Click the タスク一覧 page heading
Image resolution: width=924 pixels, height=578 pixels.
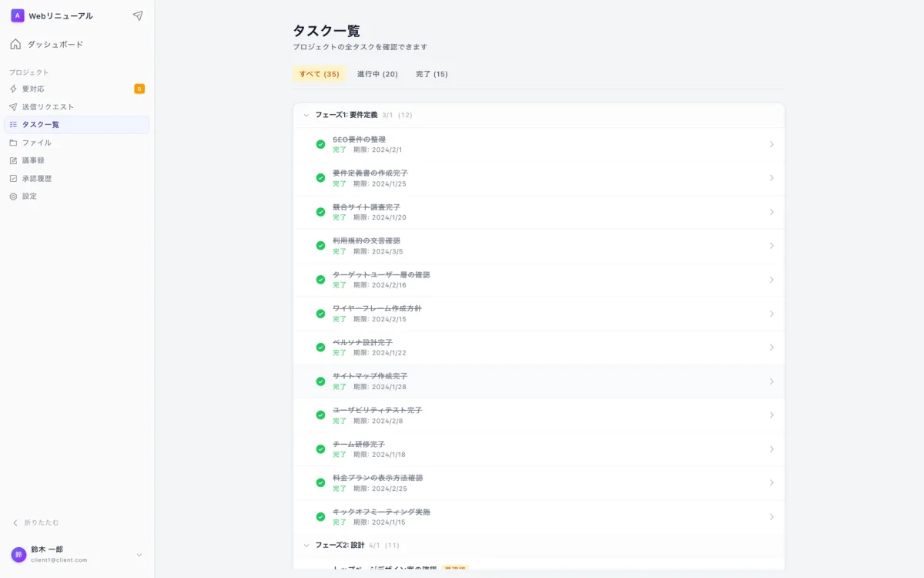(326, 31)
